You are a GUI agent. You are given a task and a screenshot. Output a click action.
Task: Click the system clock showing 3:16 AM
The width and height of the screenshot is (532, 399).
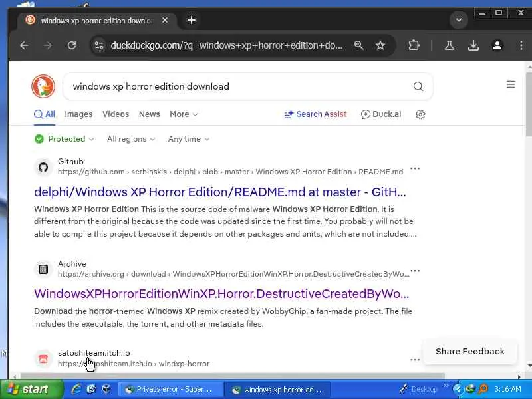[x=507, y=389]
